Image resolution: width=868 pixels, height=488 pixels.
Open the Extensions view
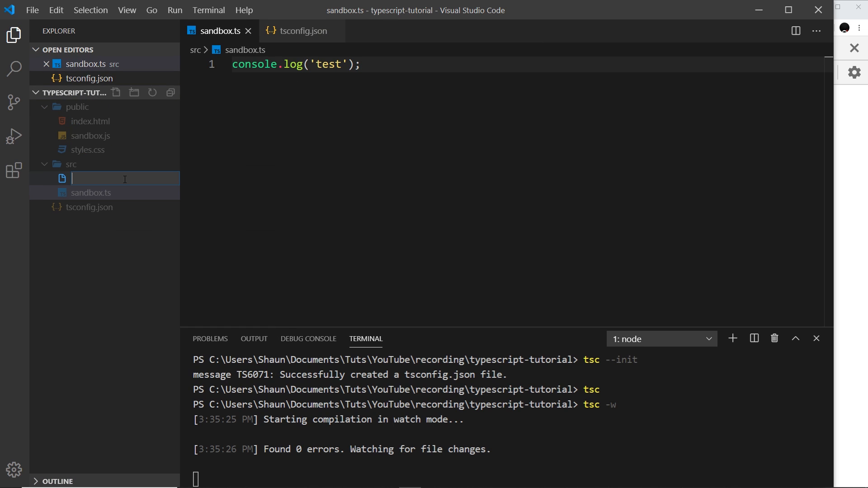coord(14,170)
